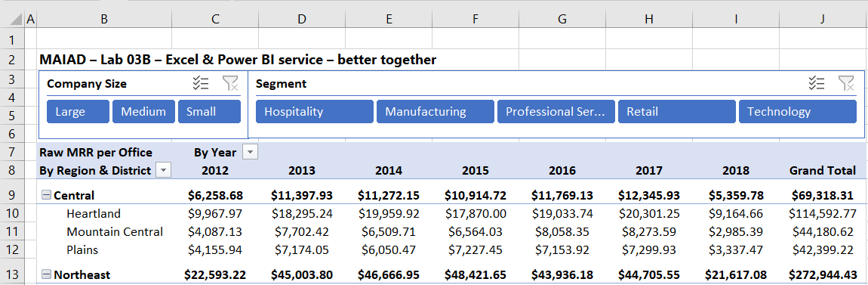Select column J header

point(823,19)
